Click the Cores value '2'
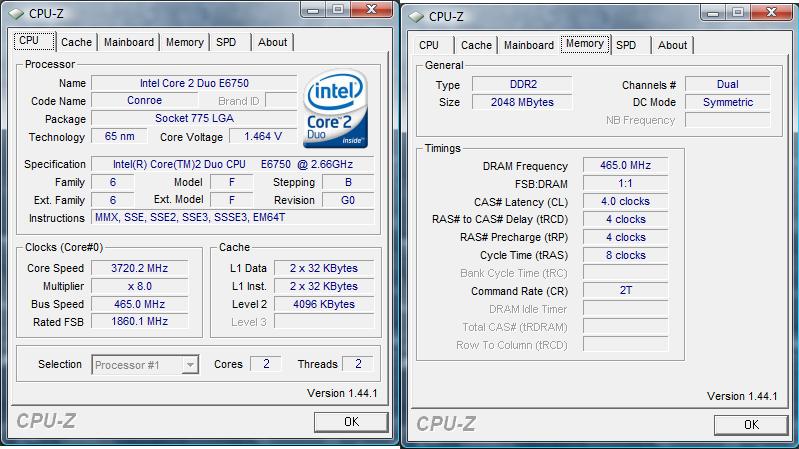 pos(266,364)
